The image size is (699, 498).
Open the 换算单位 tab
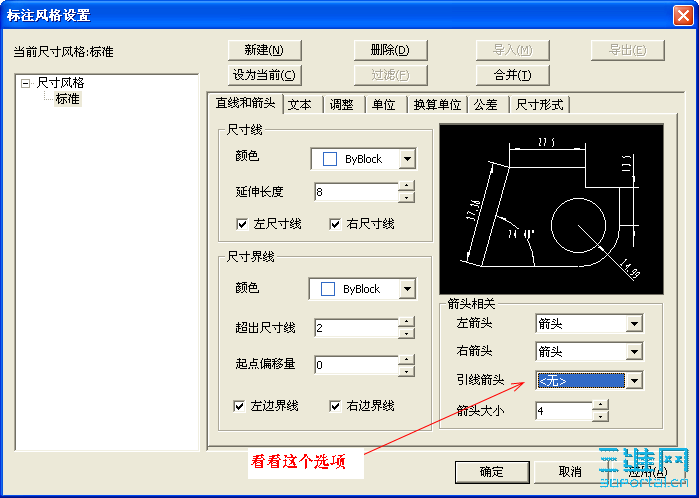437,105
